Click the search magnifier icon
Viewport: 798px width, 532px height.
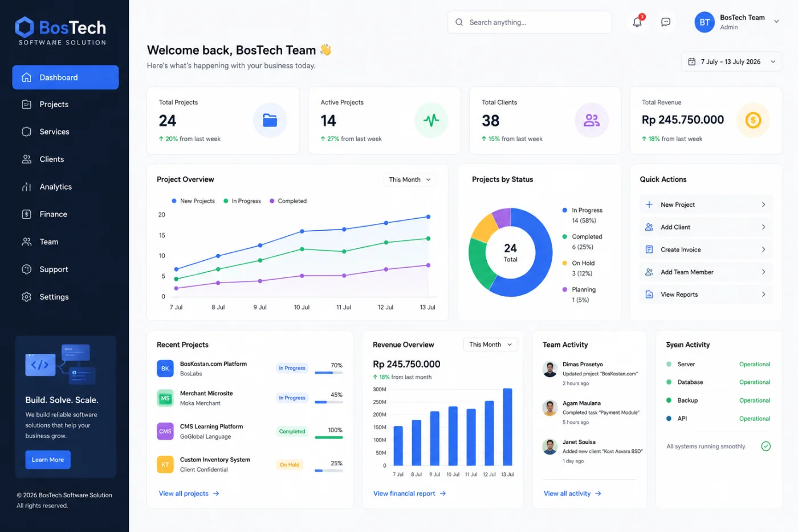[x=459, y=22]
